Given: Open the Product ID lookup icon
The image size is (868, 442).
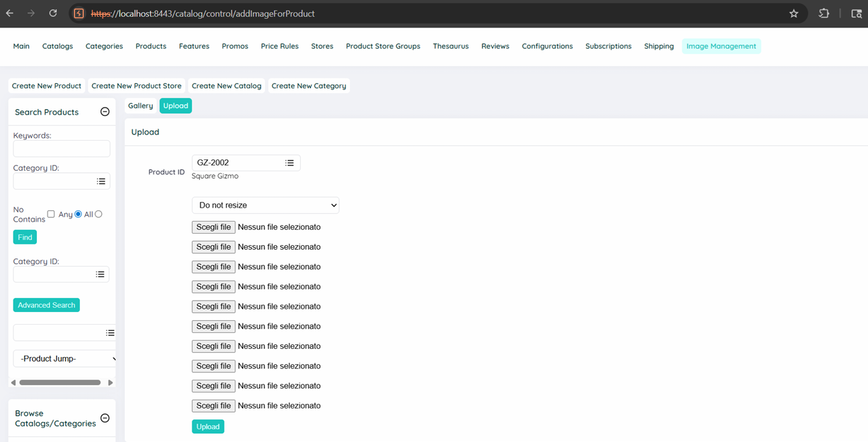Looking at the screenshot, I should pyautogui.click(x=290, y=163).
